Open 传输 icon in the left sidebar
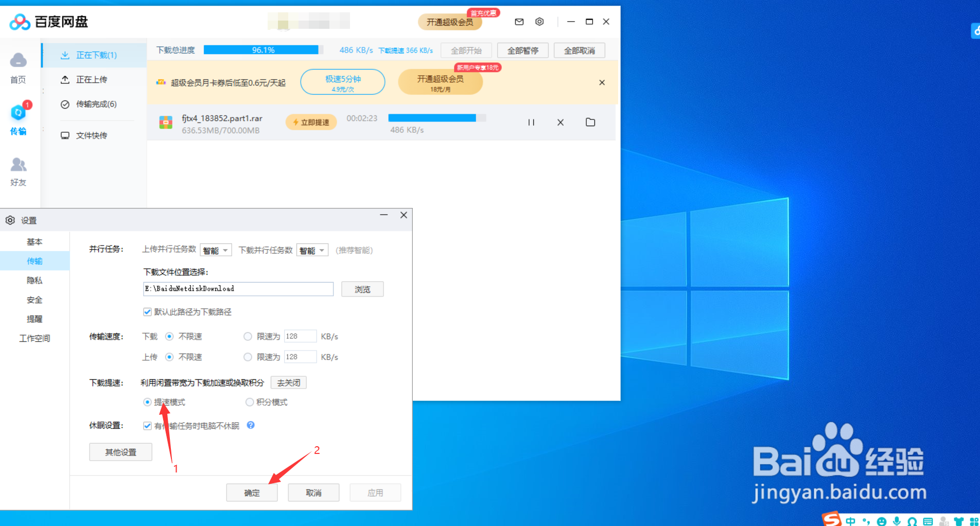The height and width of the screenshot is (526, 980). pyautogui.click(x=18, y=112)
